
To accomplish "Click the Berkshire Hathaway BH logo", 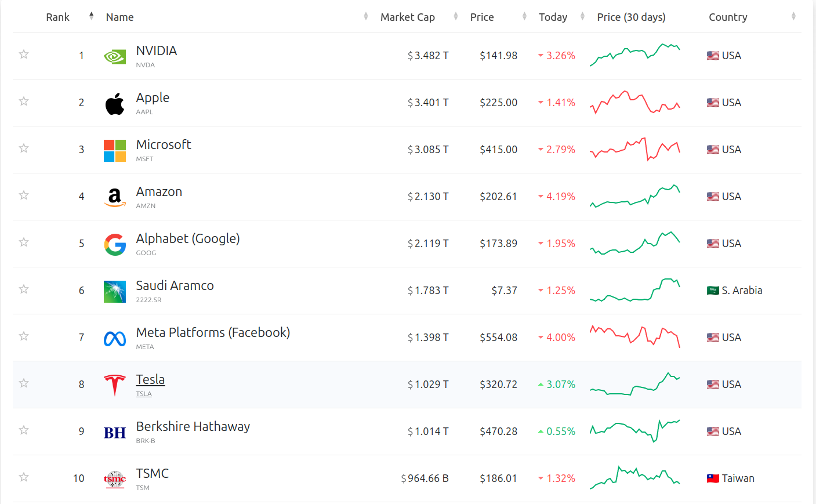I will coord(115,433).
